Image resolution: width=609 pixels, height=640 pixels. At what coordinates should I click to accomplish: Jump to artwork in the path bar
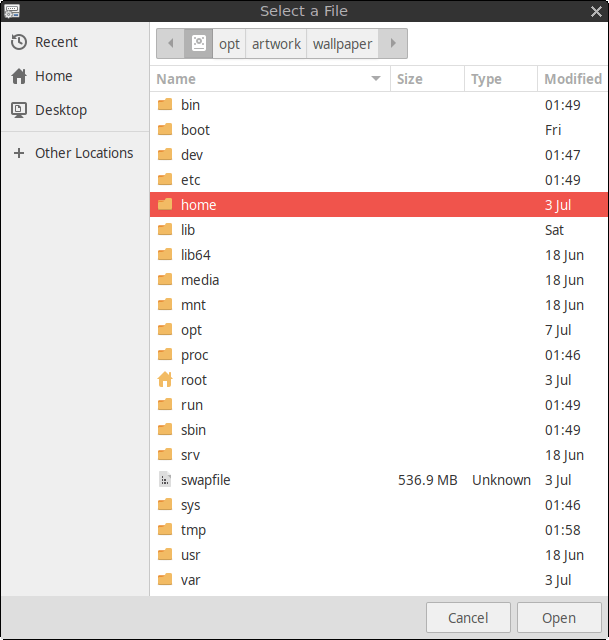(x=276, y=43)
